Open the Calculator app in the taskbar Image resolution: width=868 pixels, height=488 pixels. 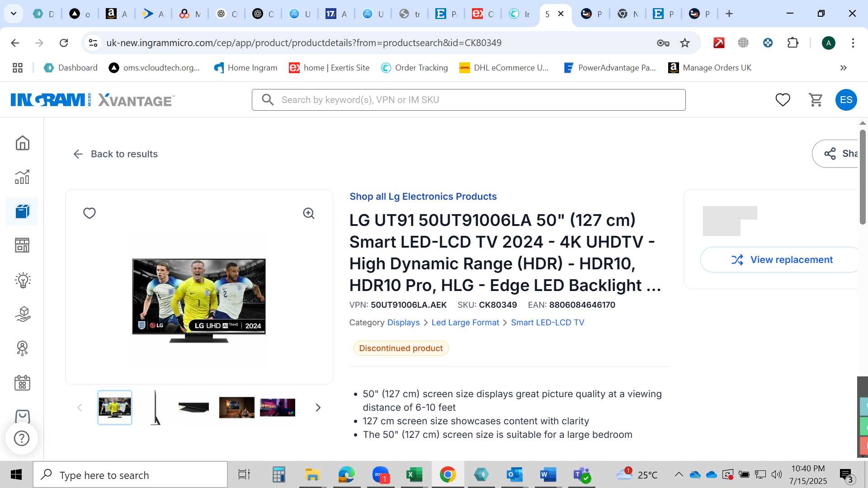[278, 474]
